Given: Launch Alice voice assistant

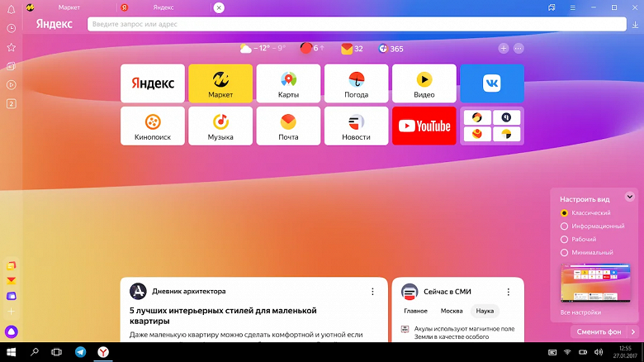Looking at the screenshot, I should 11,331.
